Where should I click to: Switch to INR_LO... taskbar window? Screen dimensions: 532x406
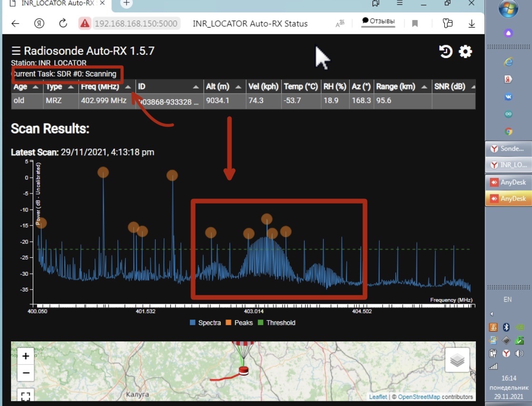coord(508,164)
